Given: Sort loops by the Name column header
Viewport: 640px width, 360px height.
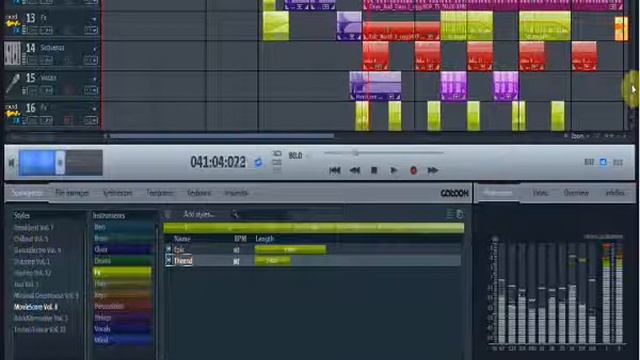Looking at the screenshot, I should pos(182,239).
